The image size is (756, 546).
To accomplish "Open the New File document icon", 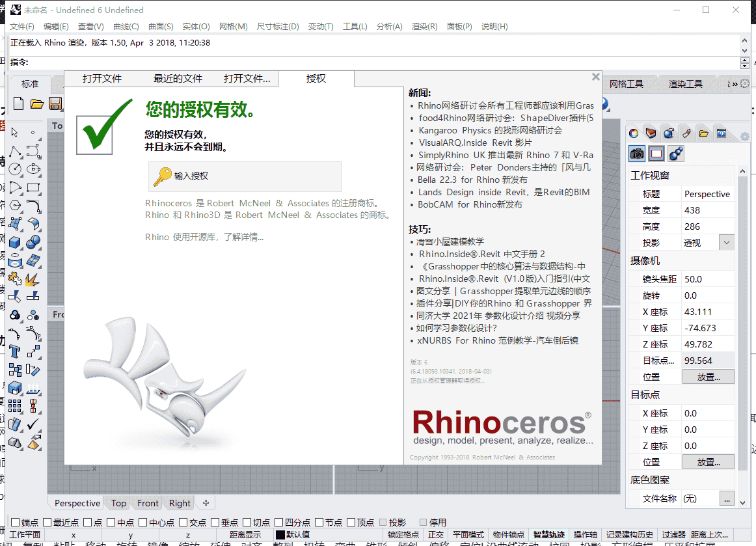I will tap(18, 103).
